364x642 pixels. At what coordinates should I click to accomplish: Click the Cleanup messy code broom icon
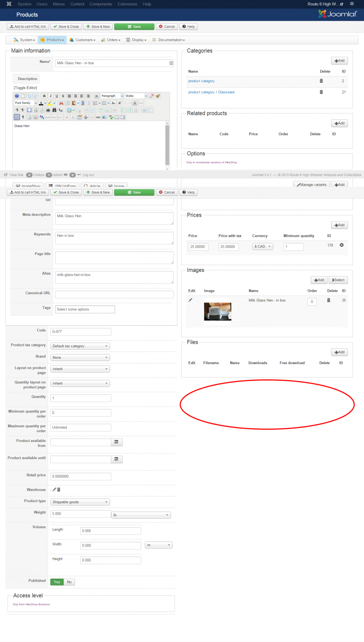point(158,96)
